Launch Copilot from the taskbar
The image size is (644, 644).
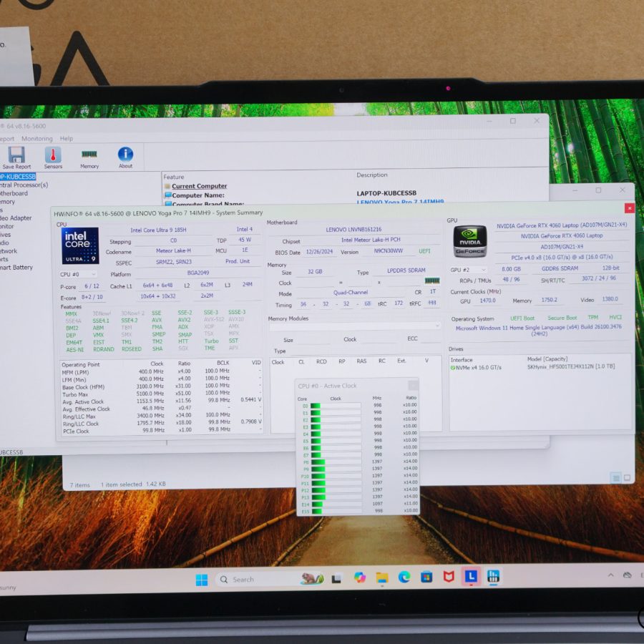tap(360, 578)
